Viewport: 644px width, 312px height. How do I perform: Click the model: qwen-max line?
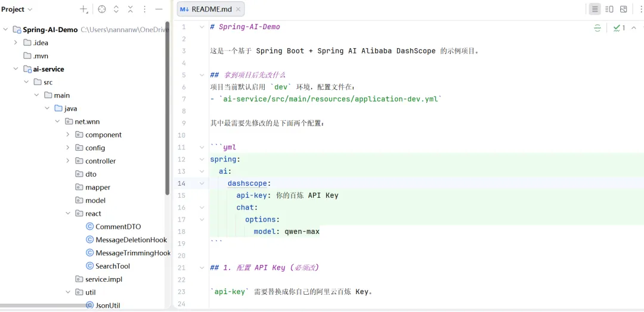286,232
